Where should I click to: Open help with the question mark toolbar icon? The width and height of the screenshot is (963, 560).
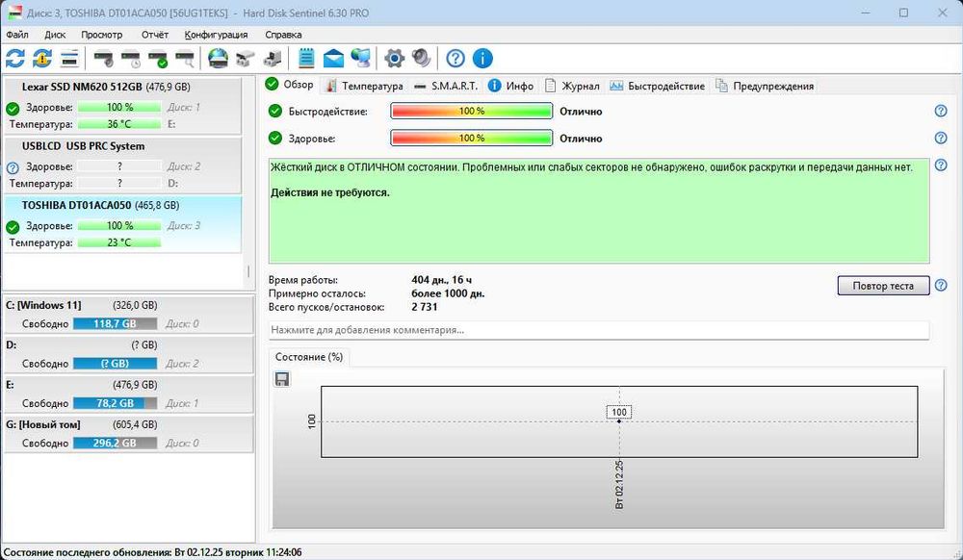click(455, 59)
